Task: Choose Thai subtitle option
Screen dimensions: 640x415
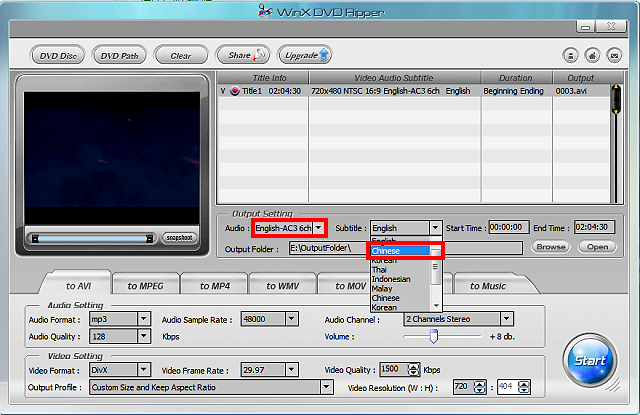Action: click(400, 269)
